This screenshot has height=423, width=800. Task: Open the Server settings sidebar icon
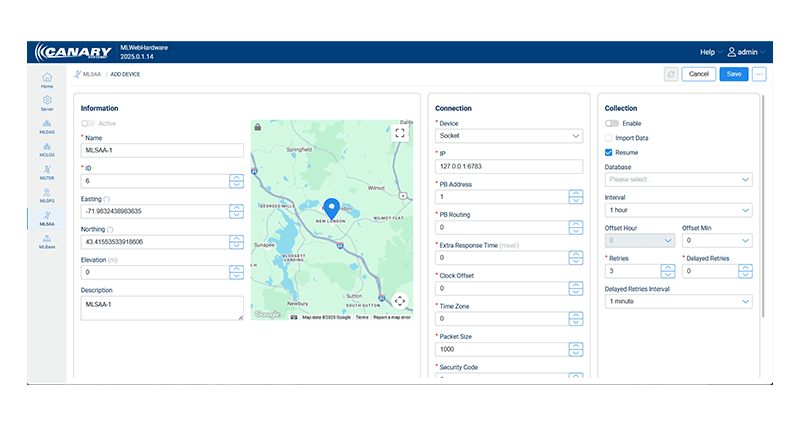pyautogui.click(x=47, y=103)
